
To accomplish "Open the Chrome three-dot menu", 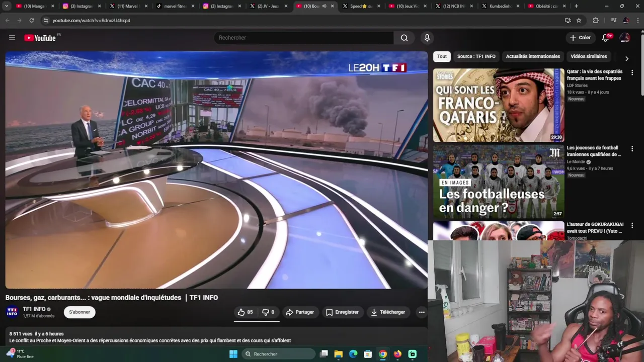I will 637,20.
